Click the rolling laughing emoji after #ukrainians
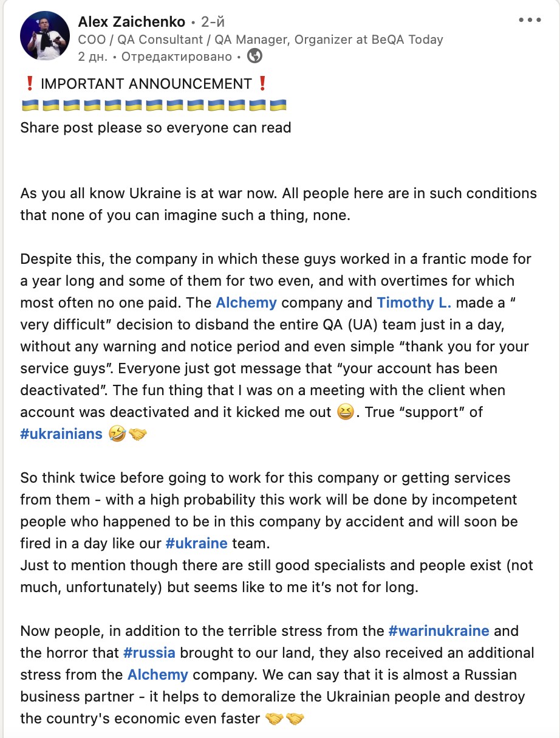Image resolution: width=560 pixels, height=738 pixels. click(116, 434)
